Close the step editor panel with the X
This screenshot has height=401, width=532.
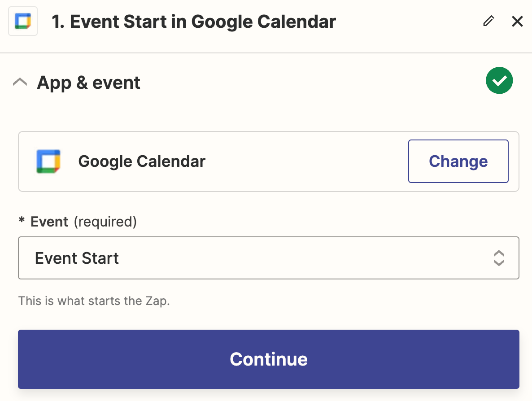517,21
